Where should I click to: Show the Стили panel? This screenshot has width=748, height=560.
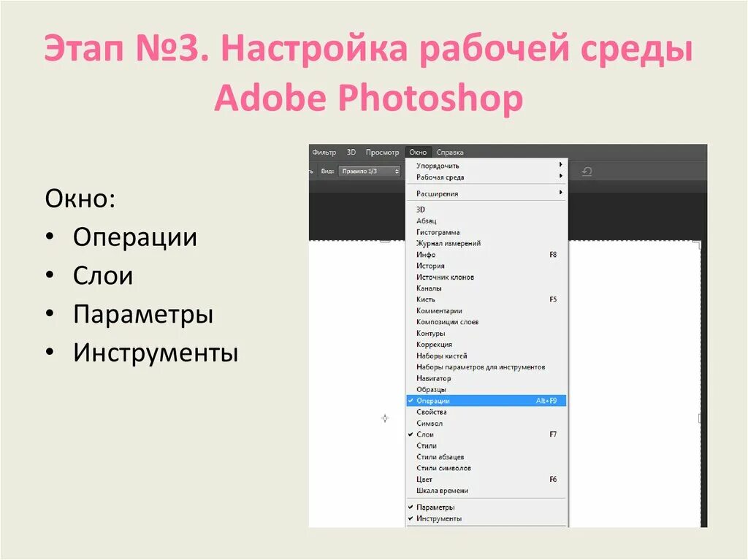pos(486,445)
